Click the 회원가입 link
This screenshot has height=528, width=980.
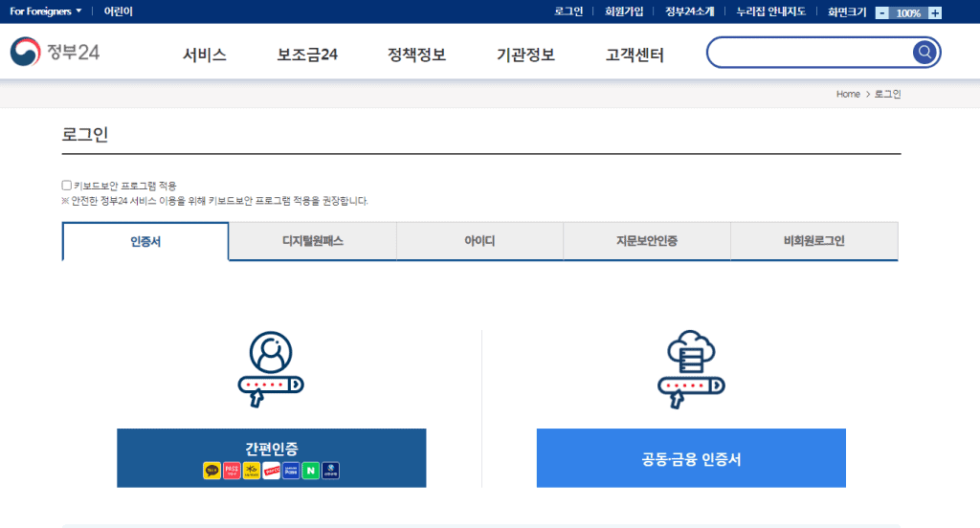[x=624, y=11]
